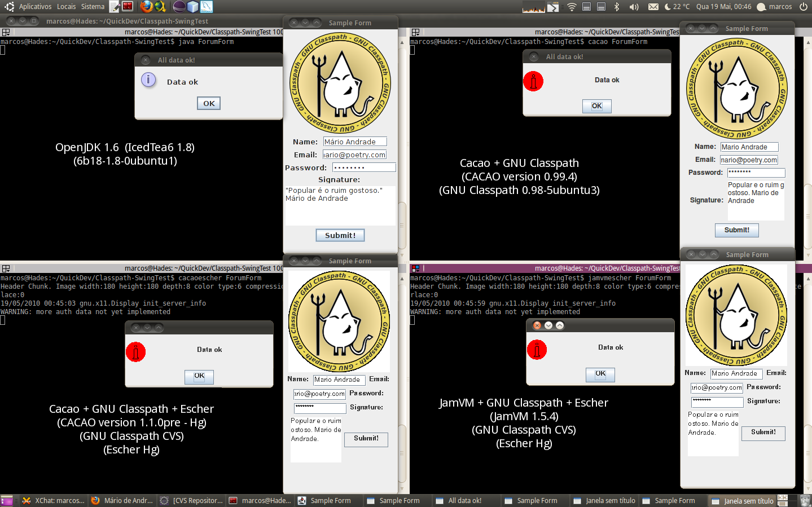Viewport: 812px width, 507px height.
Task: Open the blue cube launcher icon
Action: pos(193,7)
